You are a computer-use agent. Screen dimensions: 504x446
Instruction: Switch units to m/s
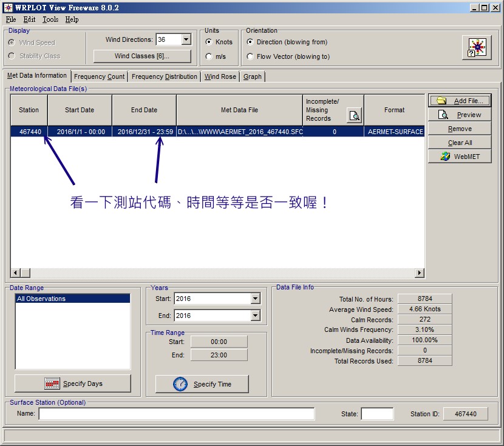click(209, 56)
